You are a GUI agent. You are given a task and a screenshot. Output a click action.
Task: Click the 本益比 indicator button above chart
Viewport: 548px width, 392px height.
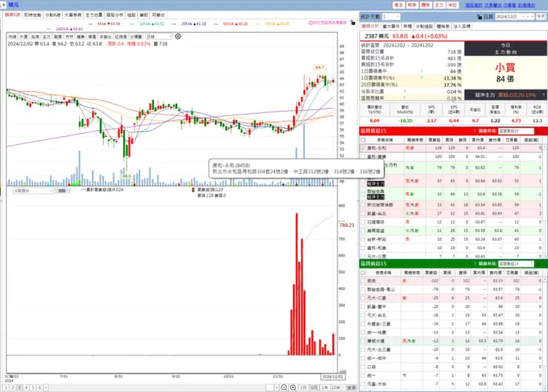(105, 37)
